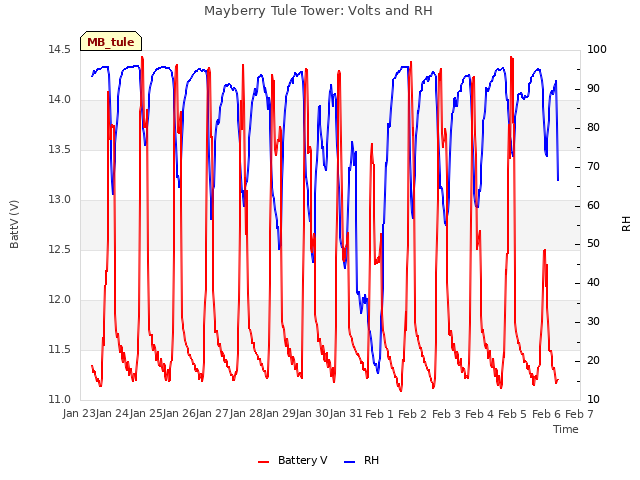Click the Jan 27 date tick label
The image size is (640, 480).
[x=212, y=414]
